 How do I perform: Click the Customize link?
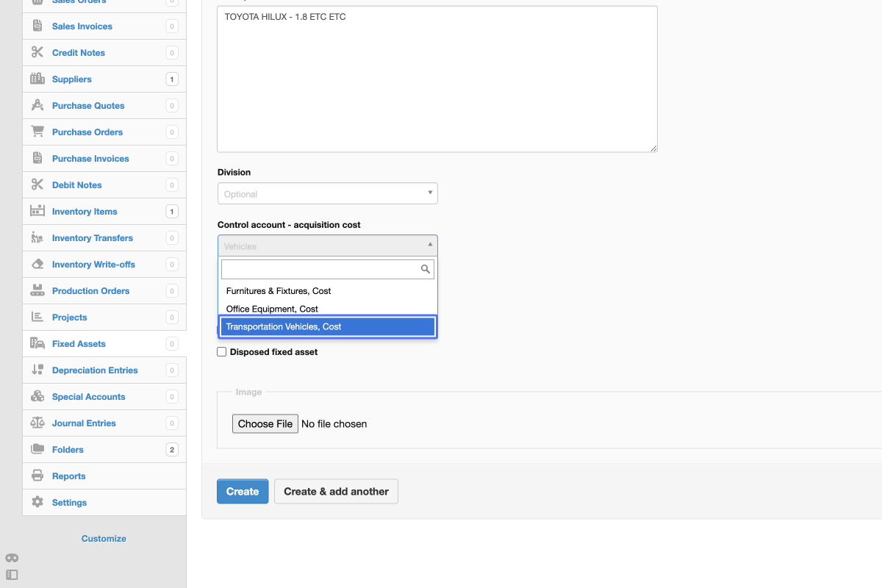click(104, 539)
